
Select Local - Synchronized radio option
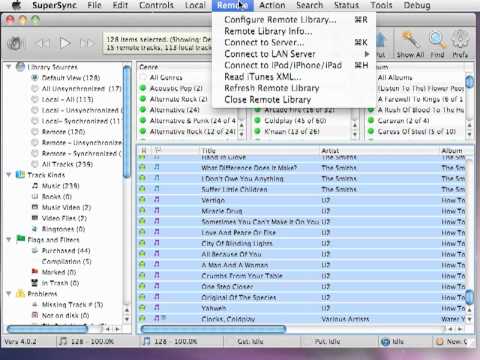click(x=35, y=121)
